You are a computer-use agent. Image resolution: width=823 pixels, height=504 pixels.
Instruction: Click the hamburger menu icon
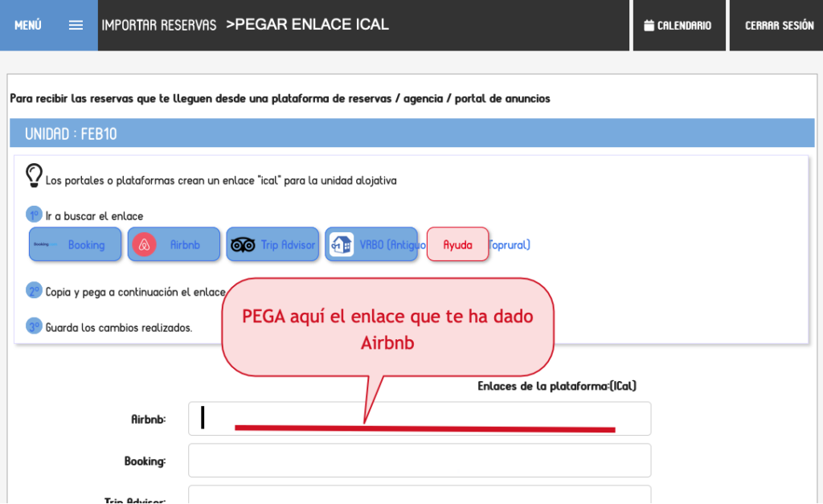[x=76, y=24]
